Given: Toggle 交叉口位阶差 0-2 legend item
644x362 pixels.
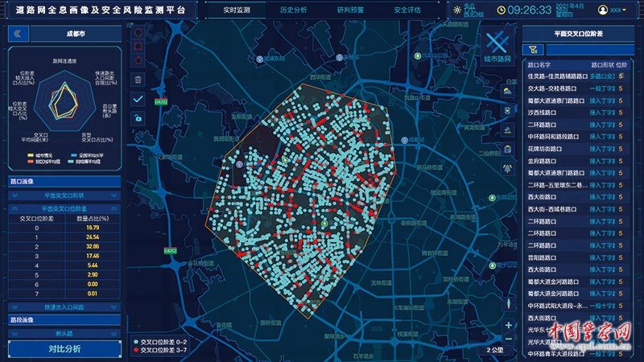Looking at the screenshot, I should pyautogui.click(x=160, y=341).
